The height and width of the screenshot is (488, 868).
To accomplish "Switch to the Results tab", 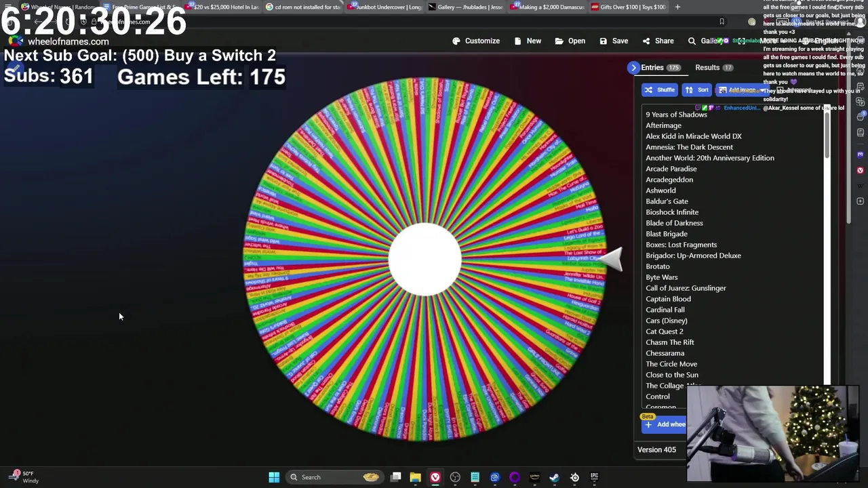I will [x=713, y=68].
